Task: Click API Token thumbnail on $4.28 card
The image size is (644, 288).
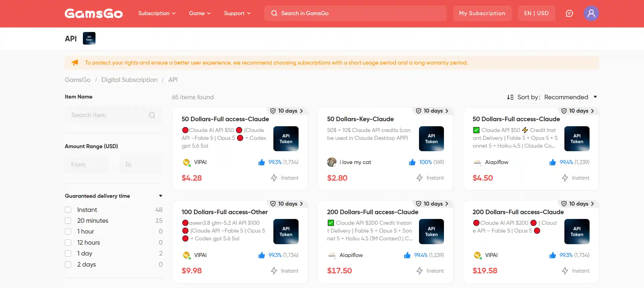Action: [x=286, y=139]
